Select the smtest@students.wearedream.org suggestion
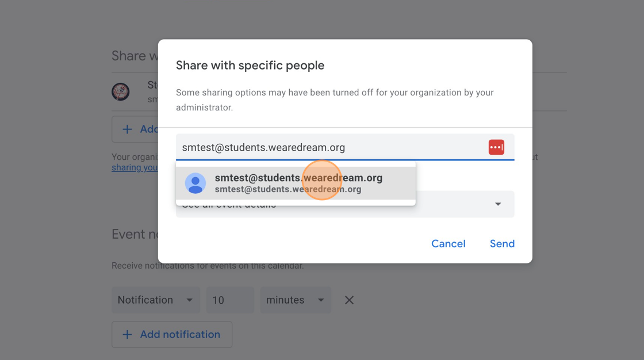644x360 pixels. 296,183
